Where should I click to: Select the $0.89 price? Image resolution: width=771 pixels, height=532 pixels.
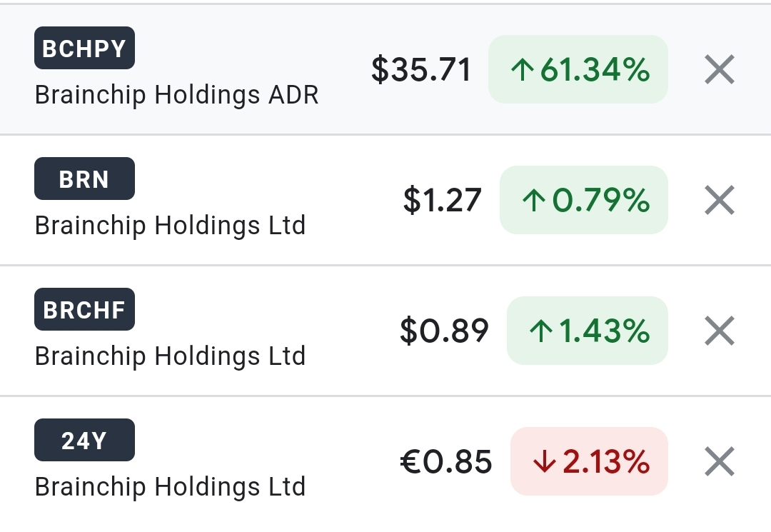click(444, 331)
